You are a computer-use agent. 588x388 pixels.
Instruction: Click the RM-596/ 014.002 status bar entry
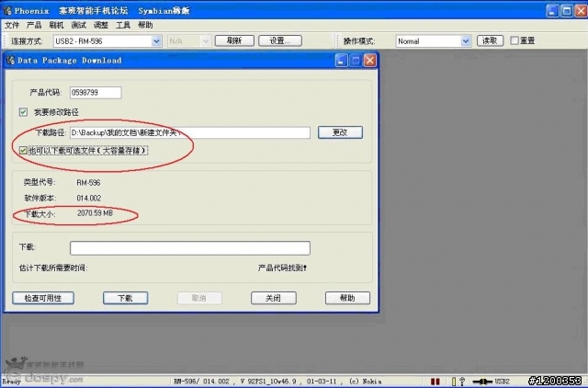201,382
